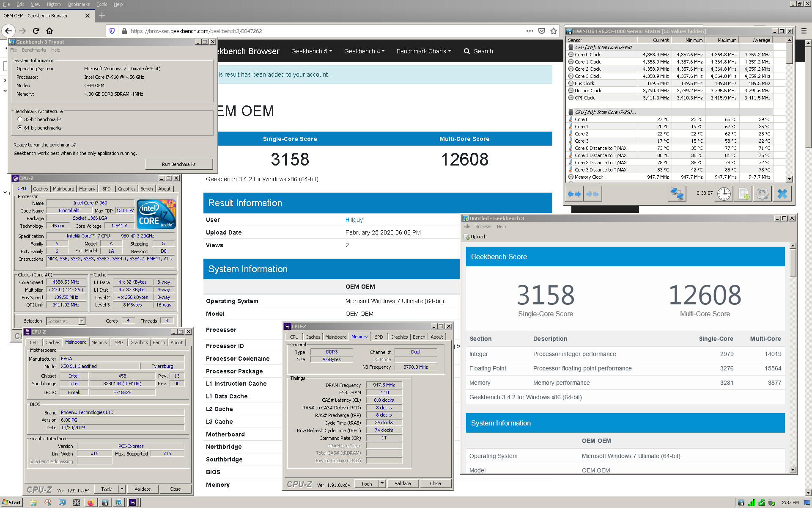Switch to Bench tab in top CPU-Z window
The height and width of the screenshot is (508, 812).
(x=147, y=189)
